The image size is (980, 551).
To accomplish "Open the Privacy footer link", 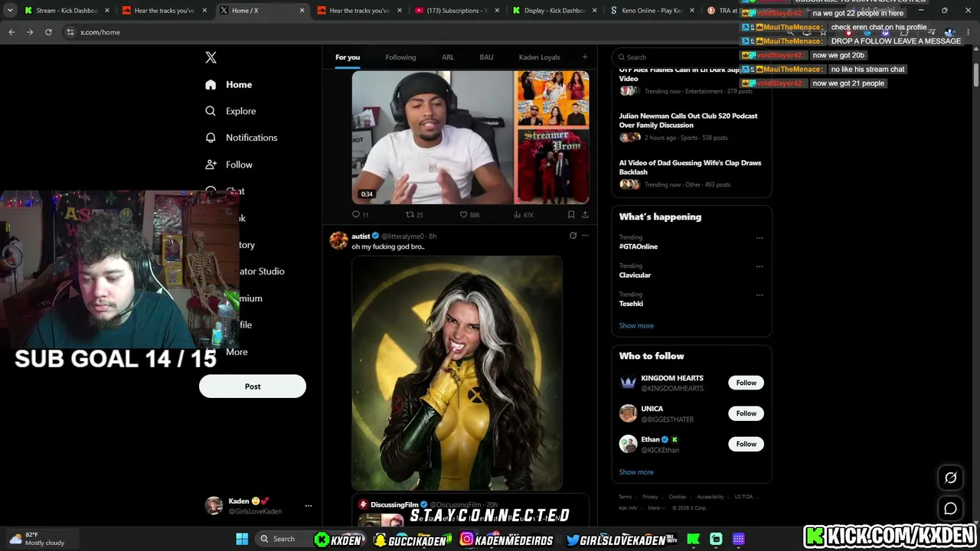I will (x=650, y=497).
